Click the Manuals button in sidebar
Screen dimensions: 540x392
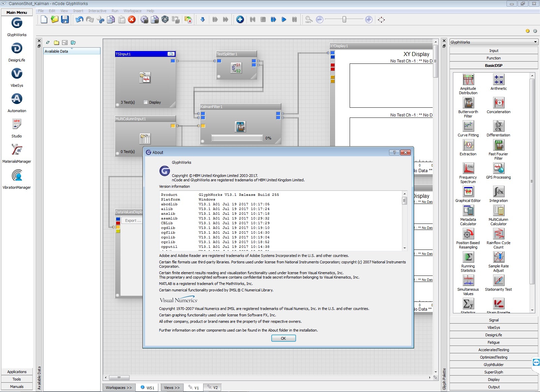17,387
